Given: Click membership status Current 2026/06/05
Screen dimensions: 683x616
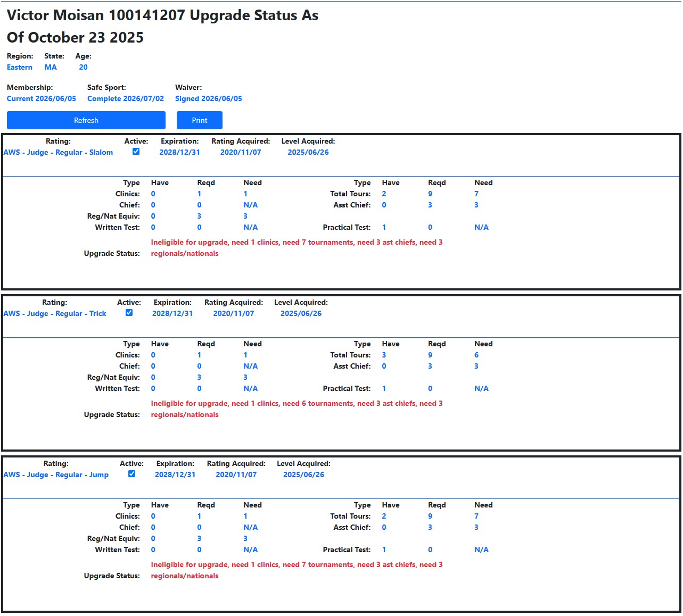Looking at the screenshot, I should (42, 98).
